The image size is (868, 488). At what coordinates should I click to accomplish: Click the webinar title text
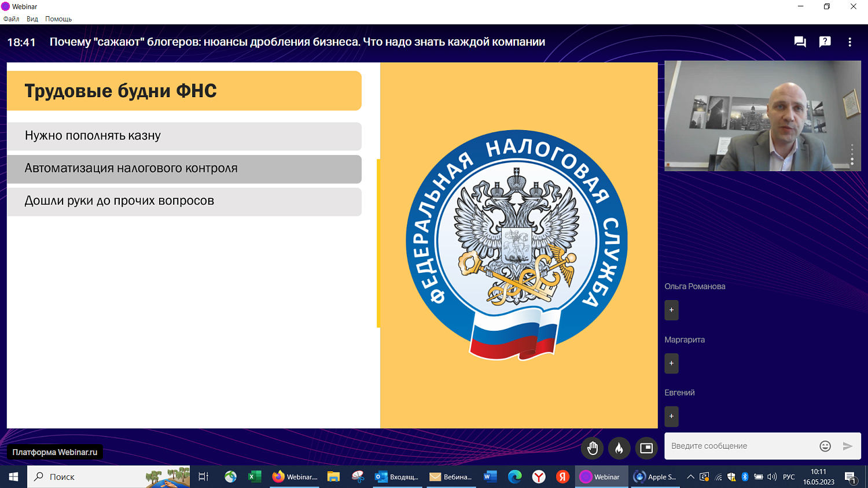297,42
